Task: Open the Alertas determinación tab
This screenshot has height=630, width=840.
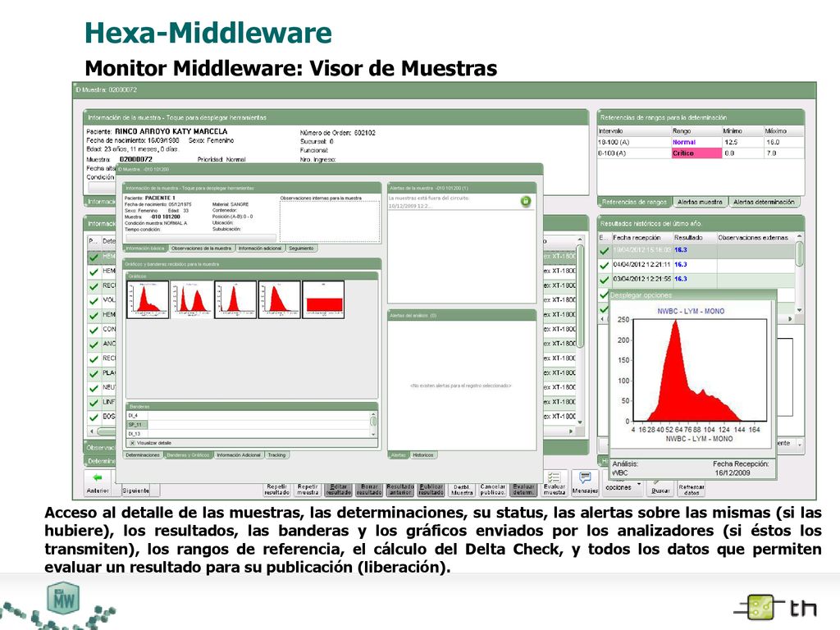Action: [x=764, y=202]
